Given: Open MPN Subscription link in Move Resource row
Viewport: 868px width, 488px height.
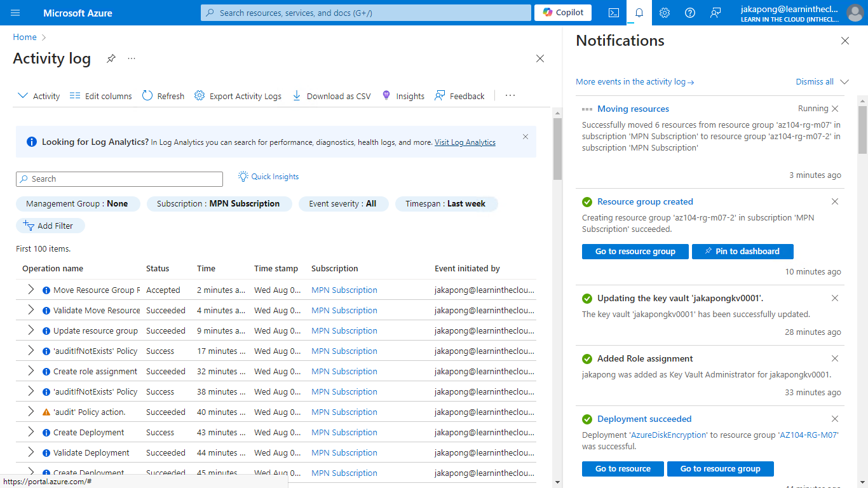Looking at the screenshot, I should tap(344, 290).
